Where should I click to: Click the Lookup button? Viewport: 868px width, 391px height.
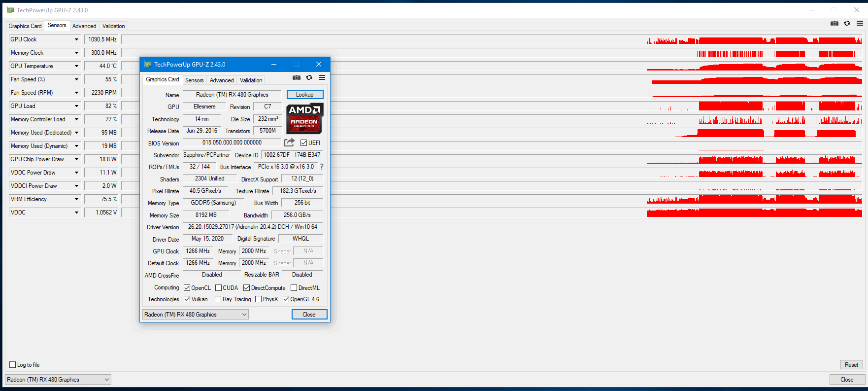click(304, 95)
